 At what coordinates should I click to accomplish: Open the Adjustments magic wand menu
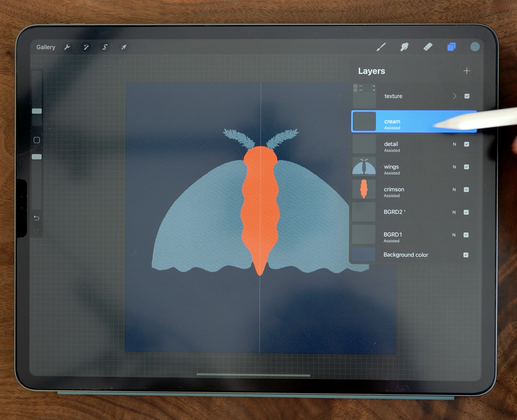(x=86, y=47)
